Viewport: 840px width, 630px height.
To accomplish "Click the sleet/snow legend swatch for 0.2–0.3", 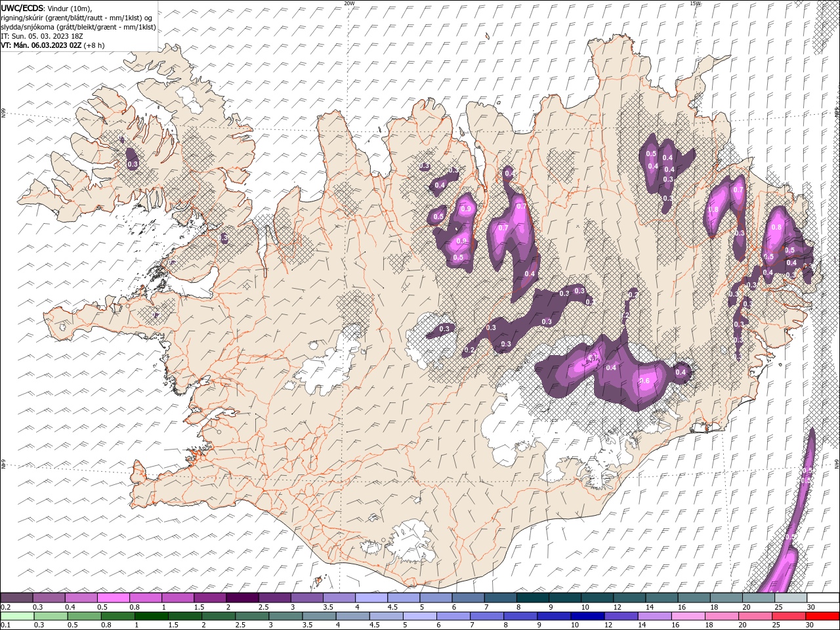I will click(17, 597).
